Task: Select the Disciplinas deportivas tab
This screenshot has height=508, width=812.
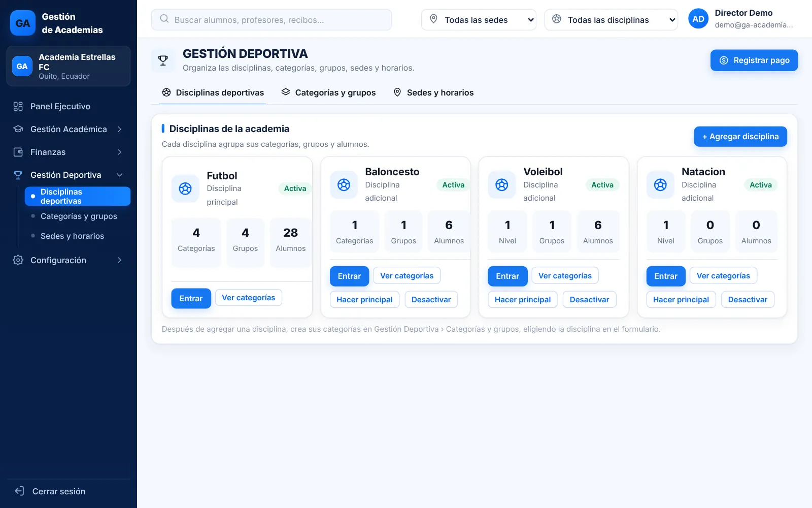Action: point(213,92)
